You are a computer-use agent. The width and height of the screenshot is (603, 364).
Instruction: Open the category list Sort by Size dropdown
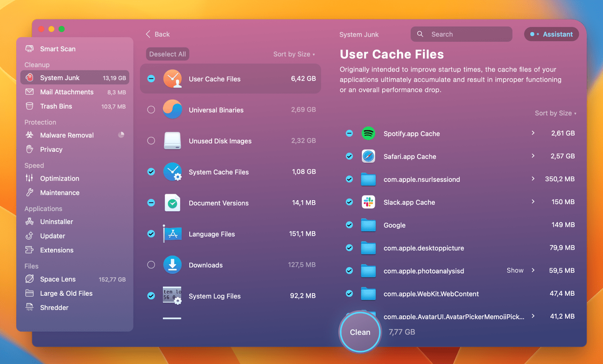[294, 54]
